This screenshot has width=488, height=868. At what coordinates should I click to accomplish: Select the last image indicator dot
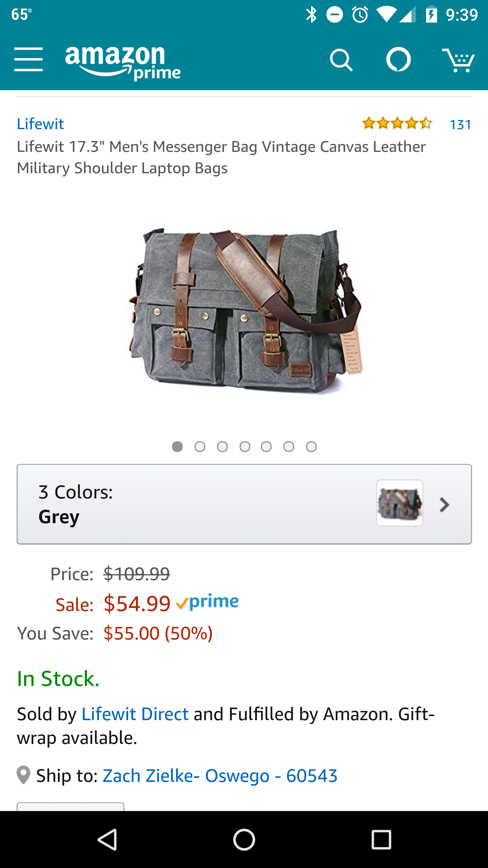pos(311,447)
